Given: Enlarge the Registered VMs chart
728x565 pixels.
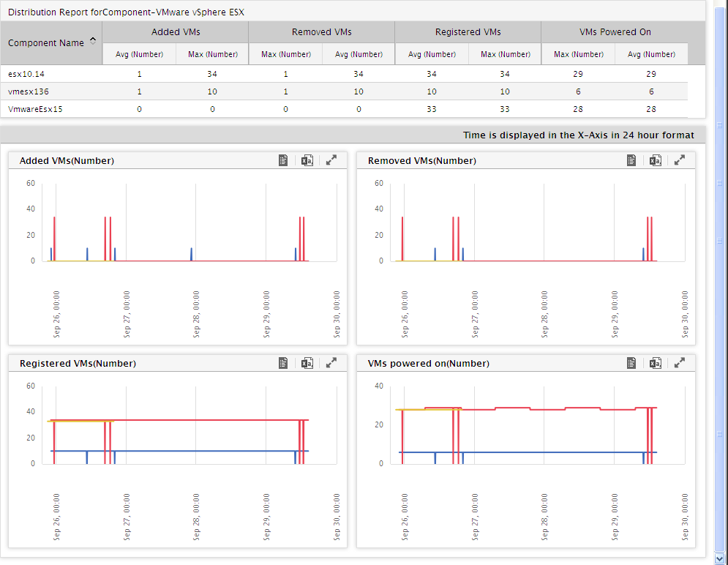Looking at the screenshot, I should pos(331,363).
